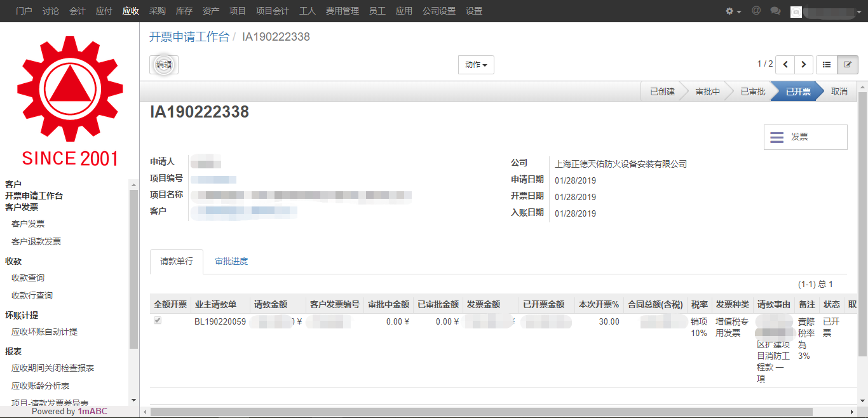Go to next record arrow
This screenshot has width=868, height=418.
(804, 65)
